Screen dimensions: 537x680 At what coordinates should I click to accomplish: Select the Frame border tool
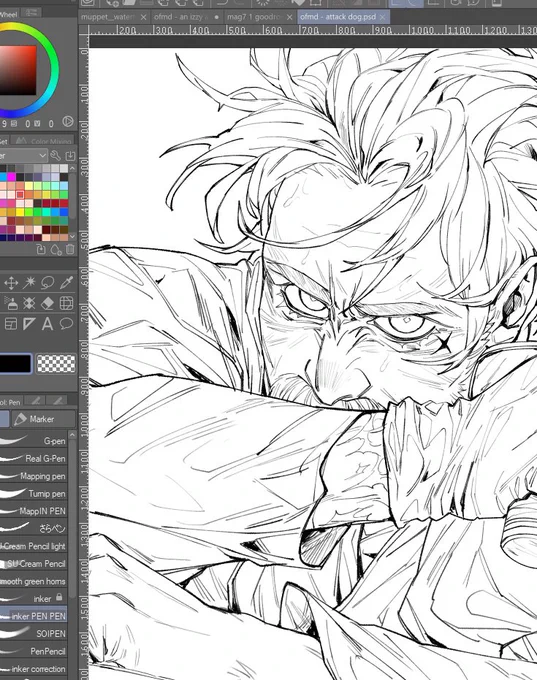pos(11,324)
